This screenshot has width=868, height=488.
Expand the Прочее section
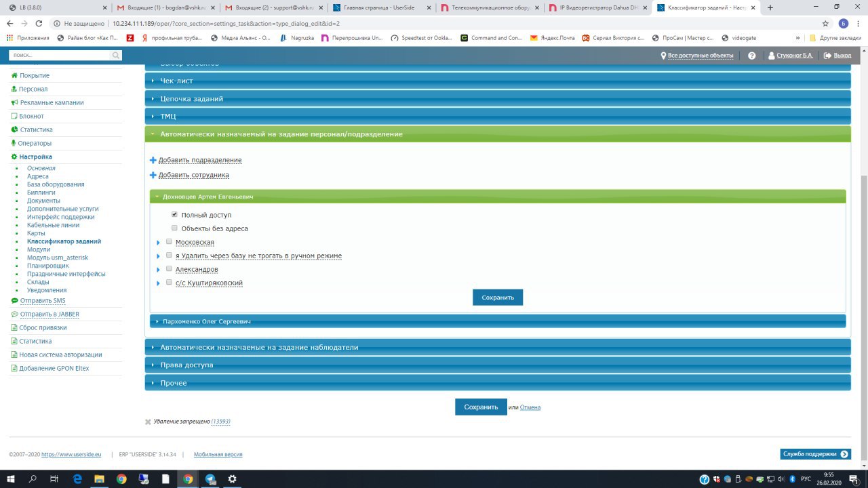(498, 383)
